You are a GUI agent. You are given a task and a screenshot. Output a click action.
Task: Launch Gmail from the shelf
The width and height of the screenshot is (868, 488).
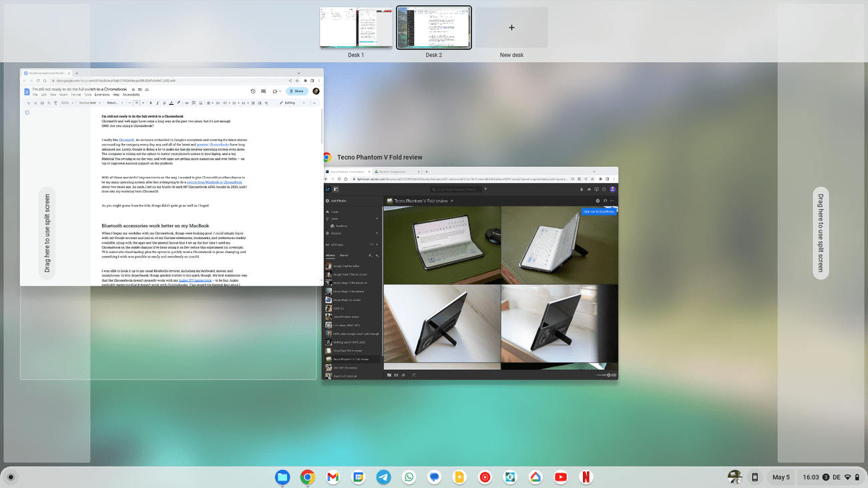[x=333, y=477]
